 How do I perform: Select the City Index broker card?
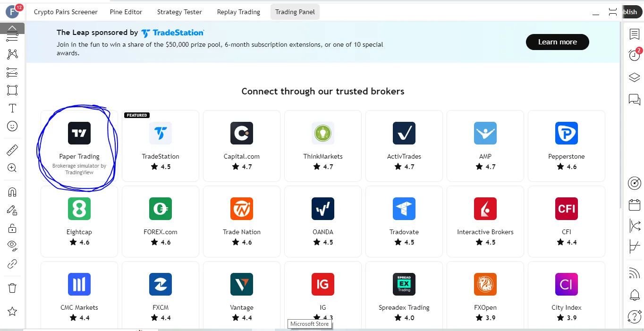coord(567,295)
